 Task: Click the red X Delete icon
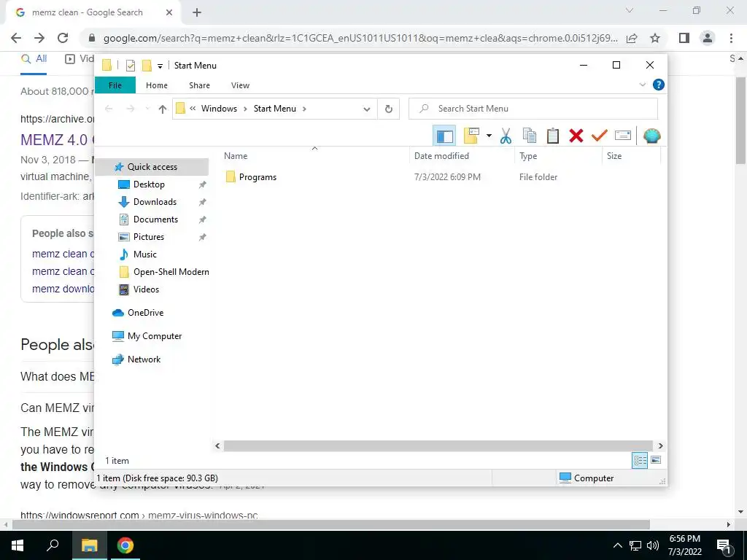[576, 136]
